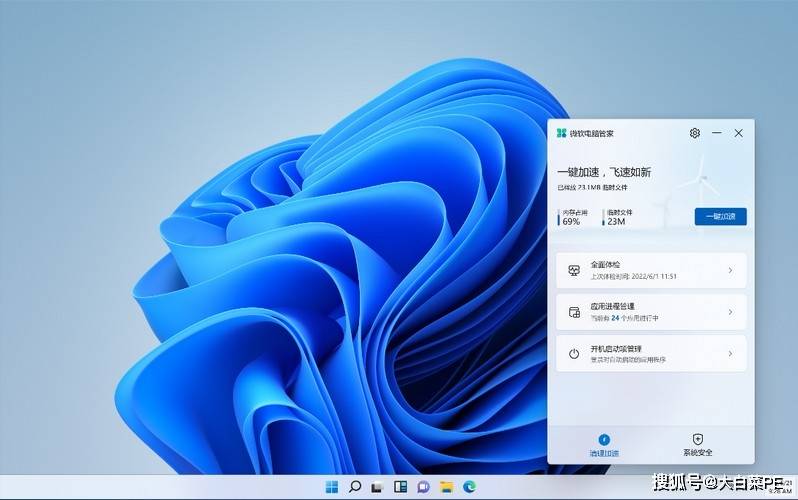This screenshot has height=500, width=798.
Task: Click the 一键加速 boost button
Action: [x=721, y=216]
